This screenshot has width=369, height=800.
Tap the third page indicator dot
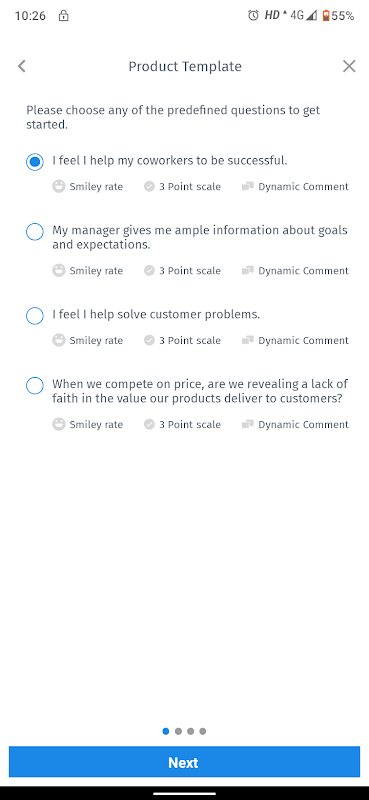(190, 731)
